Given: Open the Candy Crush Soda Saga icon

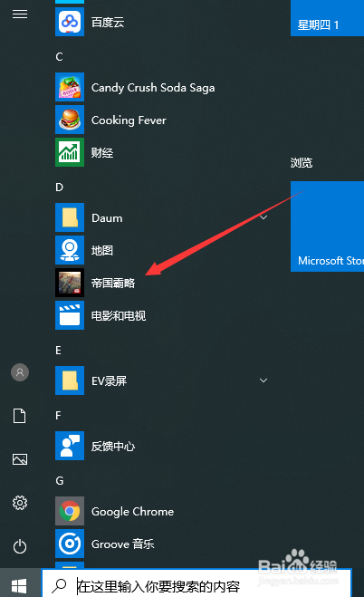Looking at the screenshot, I should 70,87.
